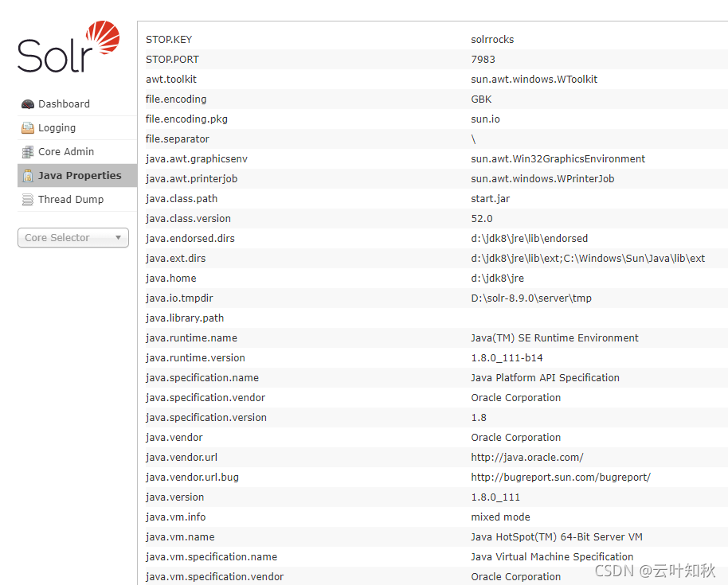Open Thread Dump page
This screenshot has height=585, width=728.
(77, 200)
